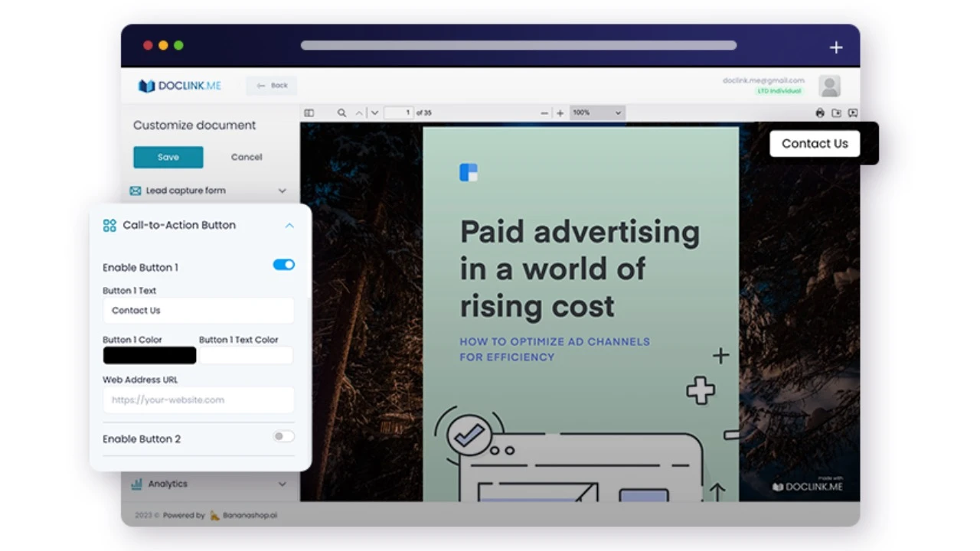Toggle the PDF sidebar panel icon

coord(309,113)
